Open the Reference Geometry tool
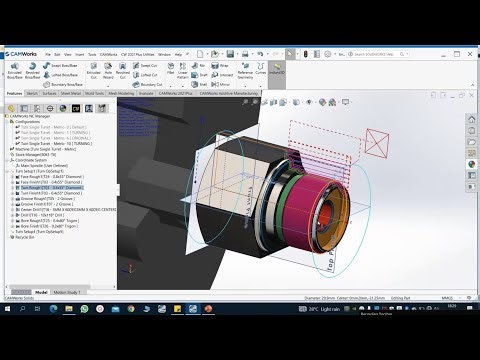The height and width of the screenshot is (360, 480). tap(245, 71)
